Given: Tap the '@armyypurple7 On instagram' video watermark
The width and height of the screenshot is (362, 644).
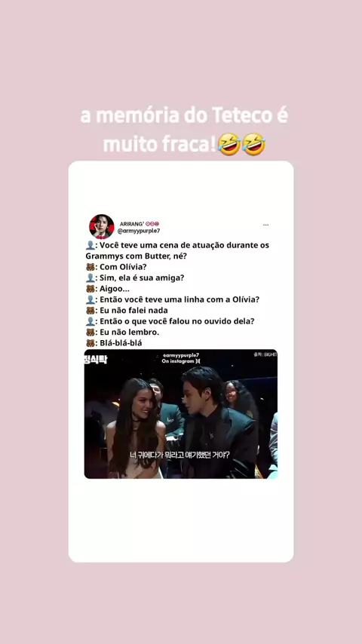Looking at the screenshot, I should tap(182, 357).
